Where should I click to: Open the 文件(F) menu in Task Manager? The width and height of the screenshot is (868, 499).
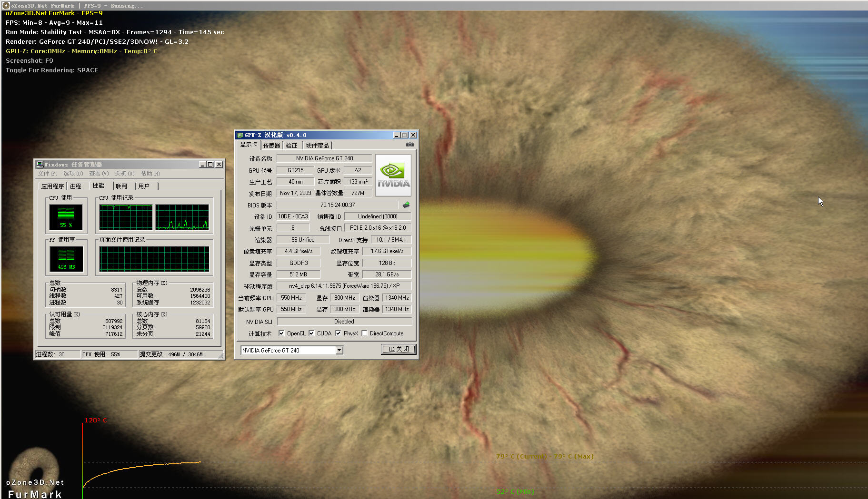(48, 174)
